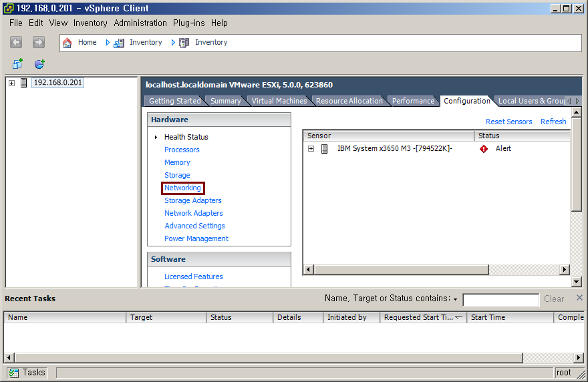The image size is (588, 382).
Task: Expand the IBM System x3650 M3 sensor row
Action: tap(311, 149)
